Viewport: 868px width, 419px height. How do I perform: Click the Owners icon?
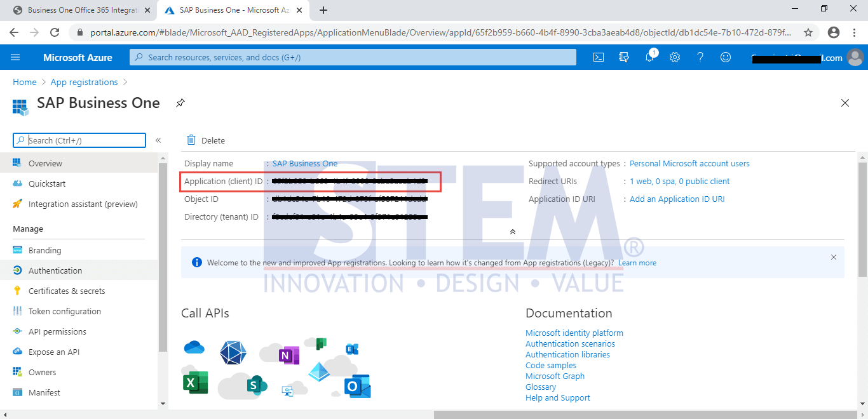(17, 372)
